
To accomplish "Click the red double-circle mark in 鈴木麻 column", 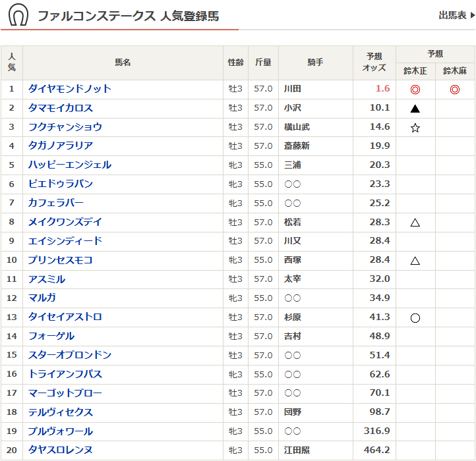I will coord(455,90).
